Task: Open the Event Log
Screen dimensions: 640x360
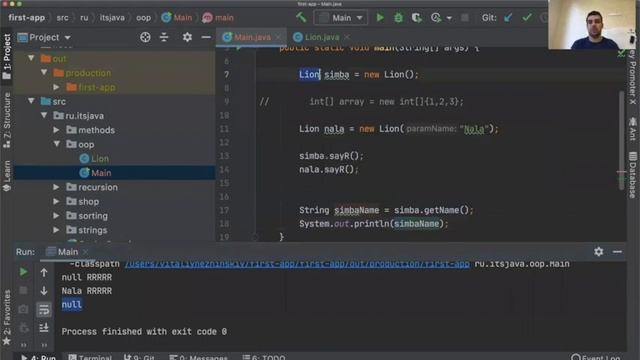Action: tap(596, 357)
